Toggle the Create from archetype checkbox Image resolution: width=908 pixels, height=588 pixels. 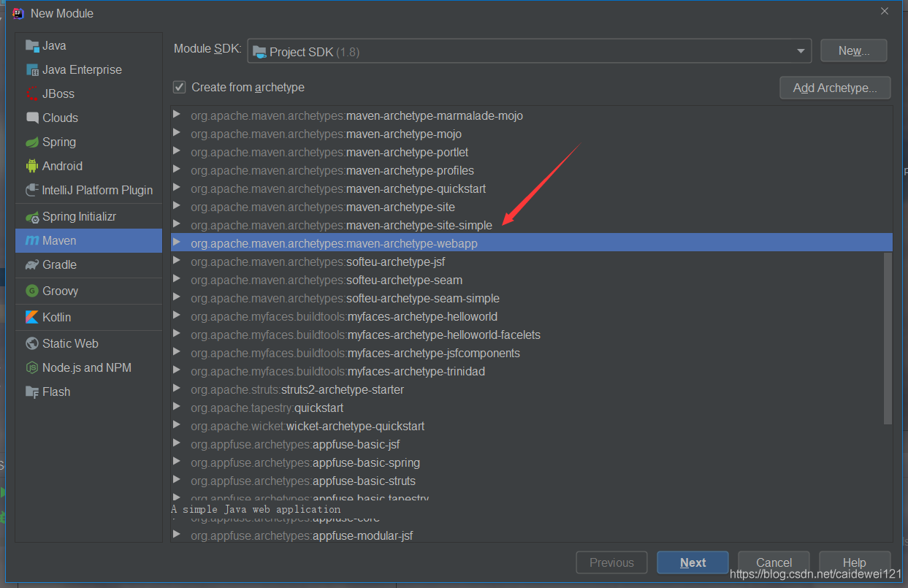click(179, 87)
